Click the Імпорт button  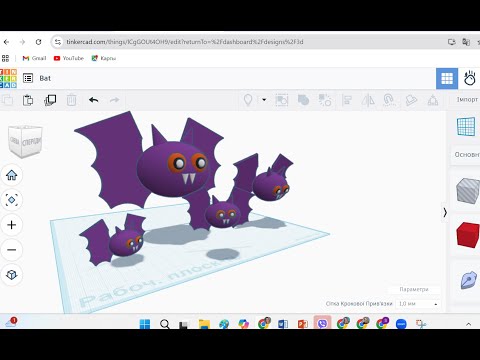(x=467, y=99)
